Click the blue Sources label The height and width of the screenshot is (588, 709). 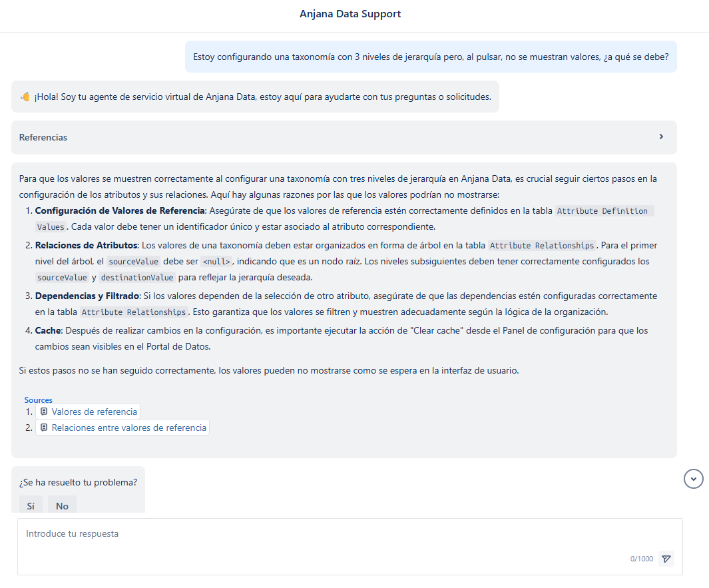[39, 400]
